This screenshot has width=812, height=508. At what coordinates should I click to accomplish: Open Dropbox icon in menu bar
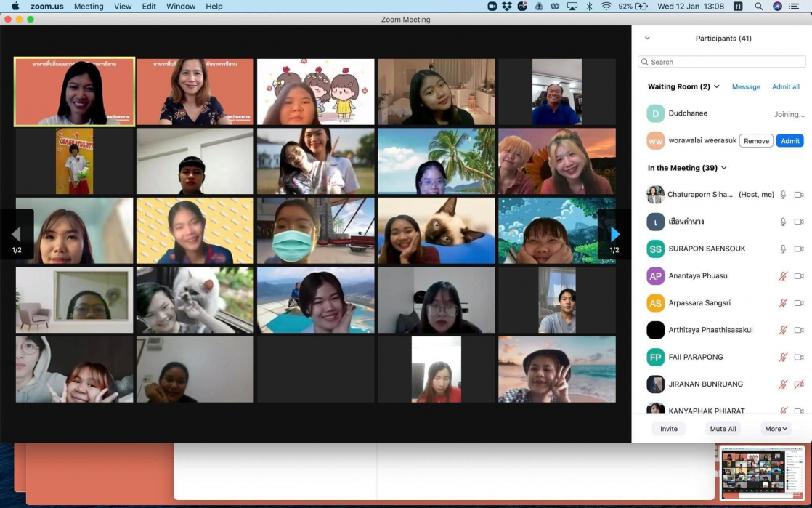click(507, 7)
